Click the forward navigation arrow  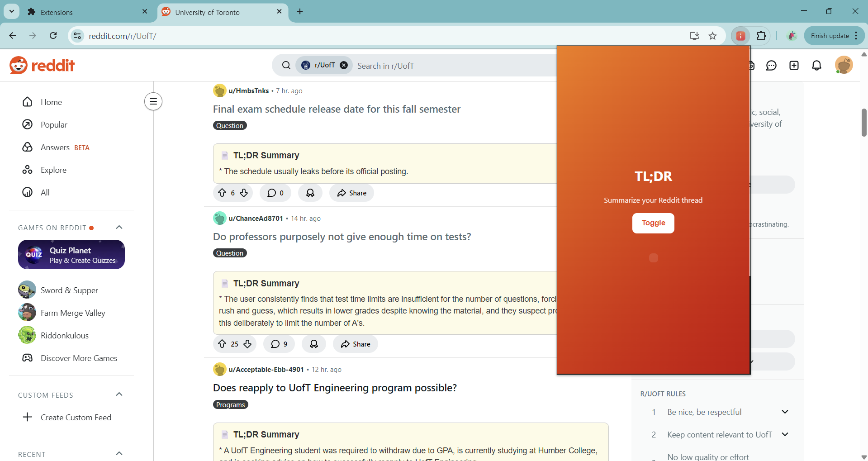tap(33, 36)
